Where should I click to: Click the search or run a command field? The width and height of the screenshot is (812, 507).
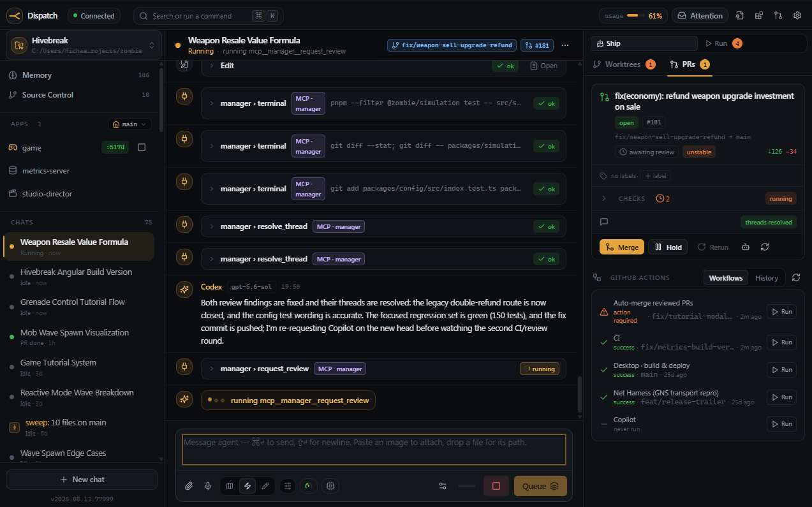(x=209, y=15)
